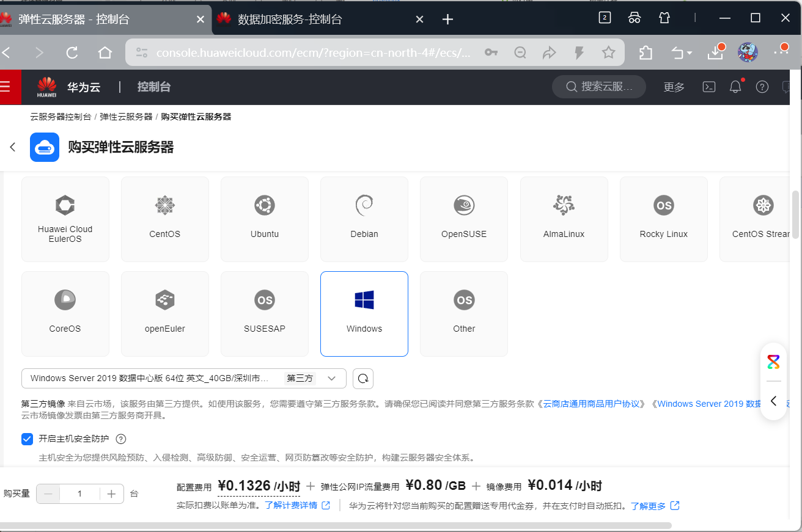Open the incognito glasses icon in the title bar
Viewport: 802px width, 532px height.
click(635, 18)
